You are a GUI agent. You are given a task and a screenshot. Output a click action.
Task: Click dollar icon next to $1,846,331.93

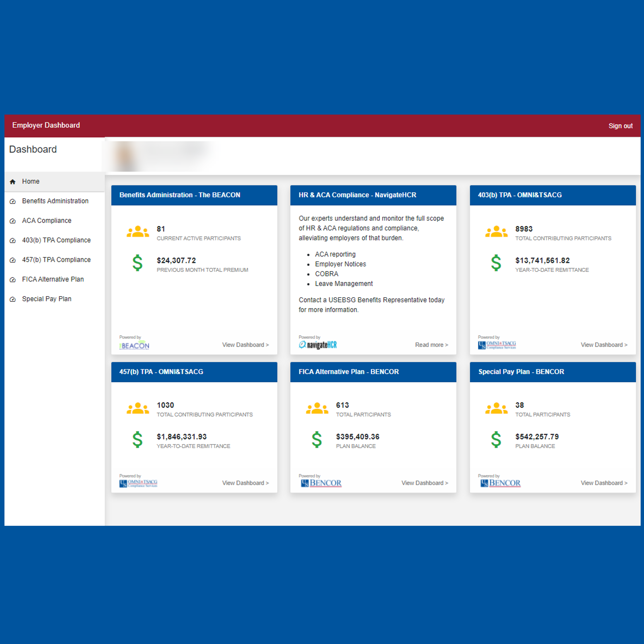tap(137, 439)
